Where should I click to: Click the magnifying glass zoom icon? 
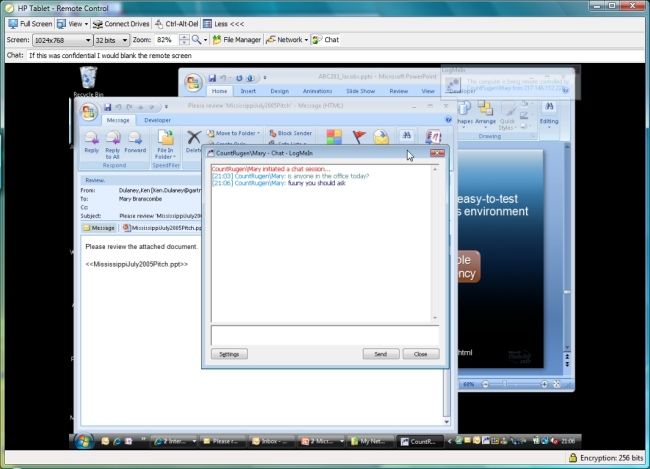pyautogui.click(x=196, y=40)
